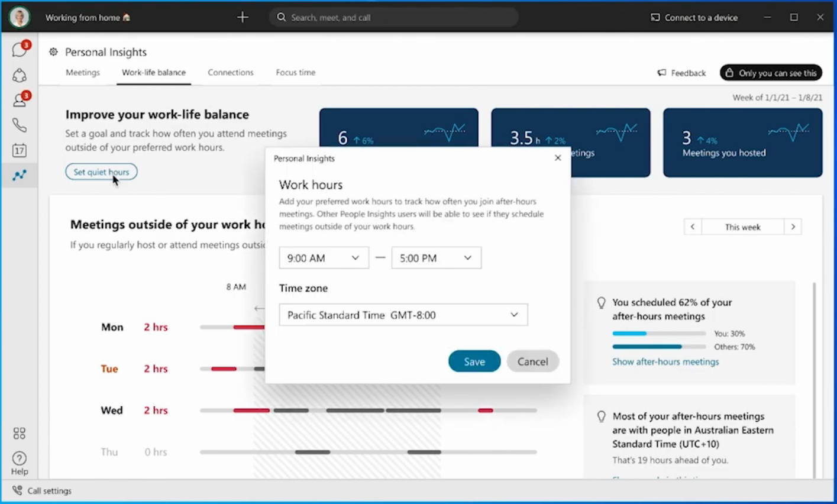
Task: Open the Calendar icon in sidebar
Action: click(x=19, y=150)
